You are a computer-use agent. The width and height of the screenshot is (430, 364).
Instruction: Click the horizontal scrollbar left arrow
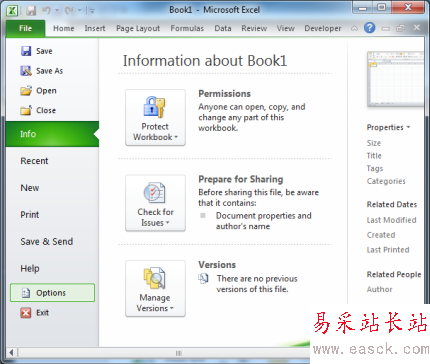point(12,352)
